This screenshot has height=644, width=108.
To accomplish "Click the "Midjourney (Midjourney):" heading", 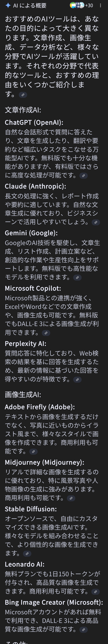I will pyautogui.click(x=44, y=462).
